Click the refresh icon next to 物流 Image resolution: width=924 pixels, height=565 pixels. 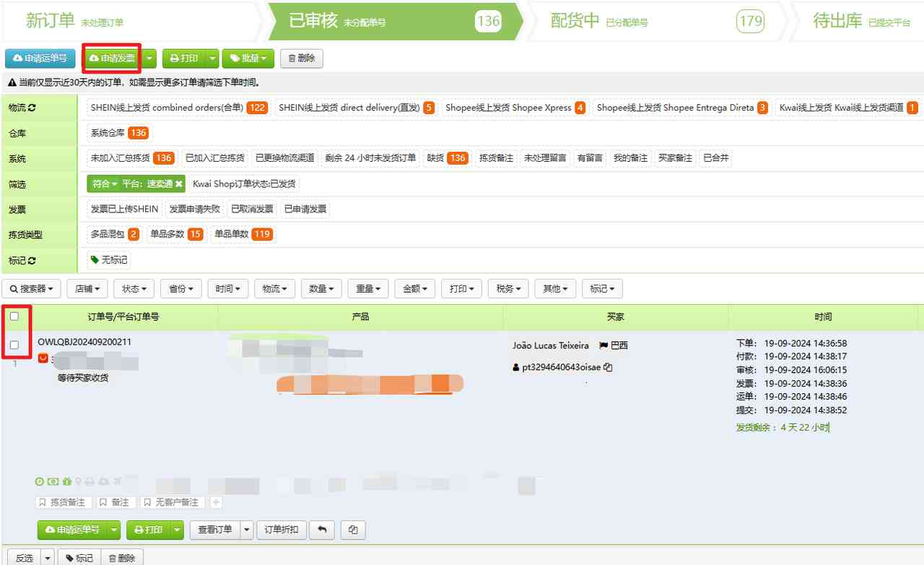tap(32, 108)
